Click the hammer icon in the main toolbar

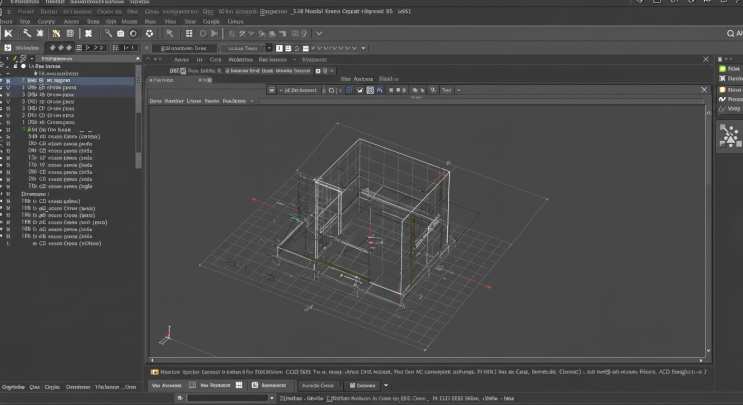coord(27,33)
